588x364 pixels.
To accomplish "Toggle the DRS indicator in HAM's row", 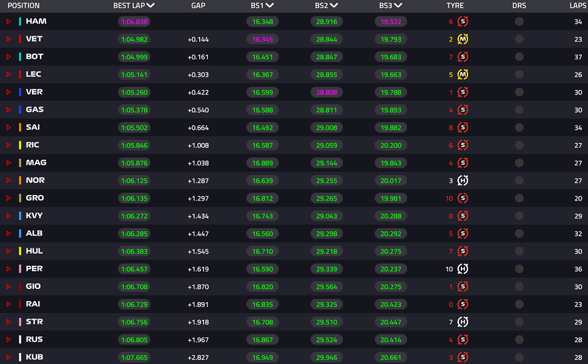I will point(519,21).
